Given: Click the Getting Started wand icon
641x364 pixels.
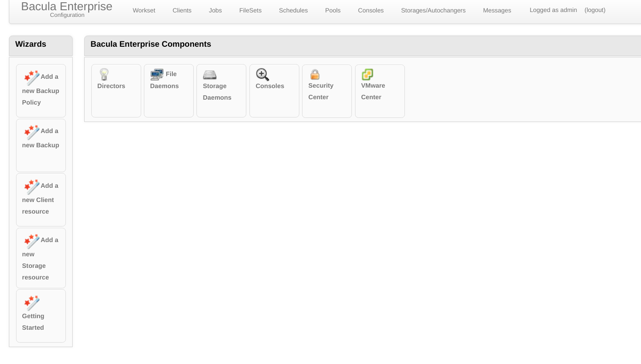Looking at the screenshot, I should 32,303.
